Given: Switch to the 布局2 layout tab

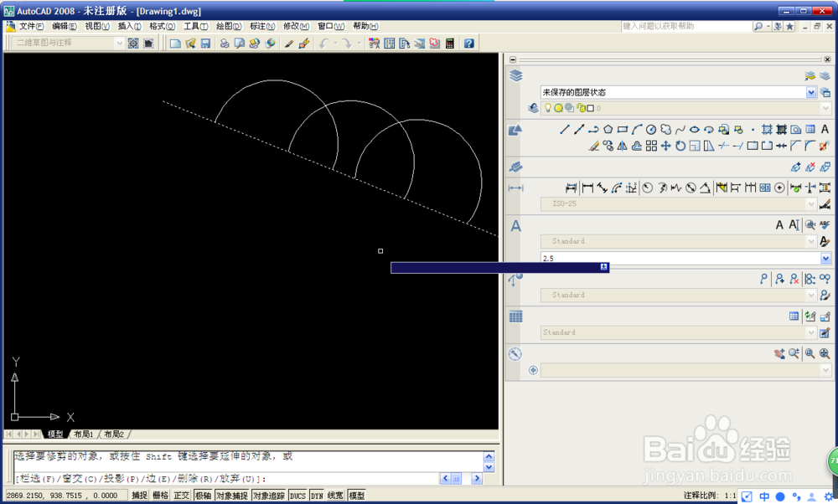Looking at the screenshot, I should point(114,434).
